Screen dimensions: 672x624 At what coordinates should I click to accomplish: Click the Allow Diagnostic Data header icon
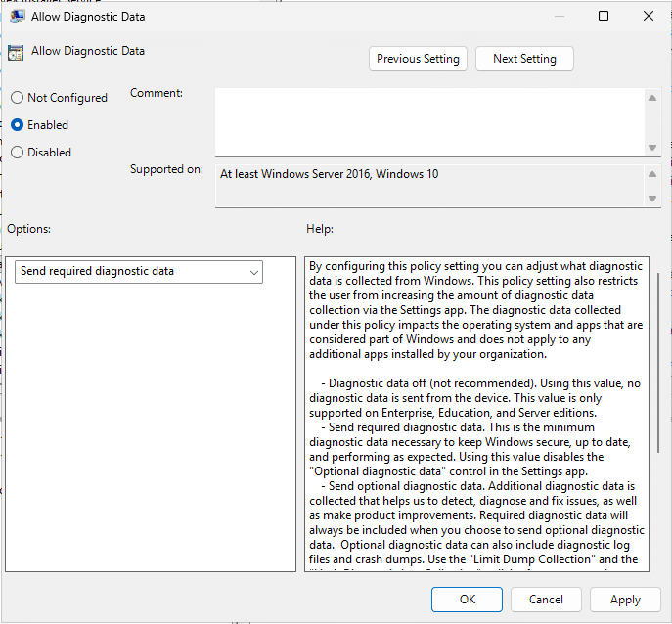coord(16,54)
